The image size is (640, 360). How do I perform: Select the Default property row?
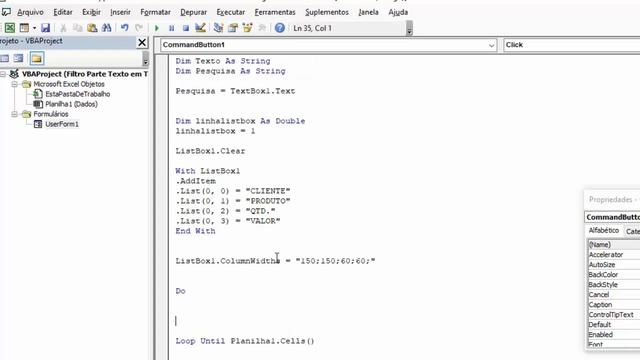(x=614, y=324)
